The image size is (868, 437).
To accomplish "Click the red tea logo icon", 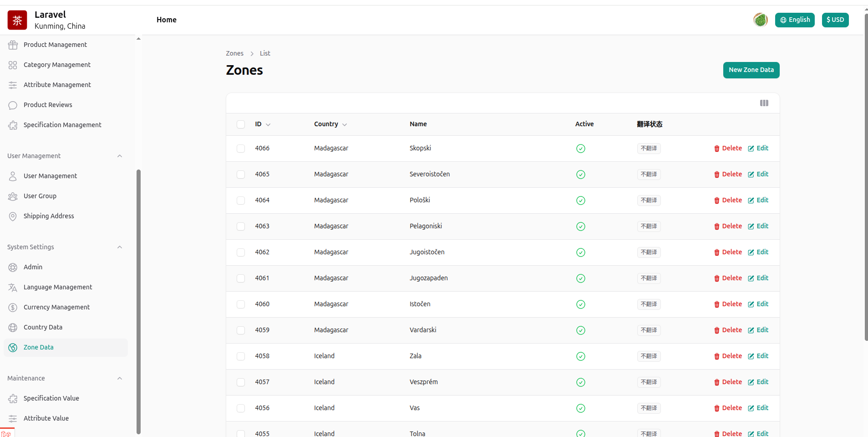I will 17,20.
